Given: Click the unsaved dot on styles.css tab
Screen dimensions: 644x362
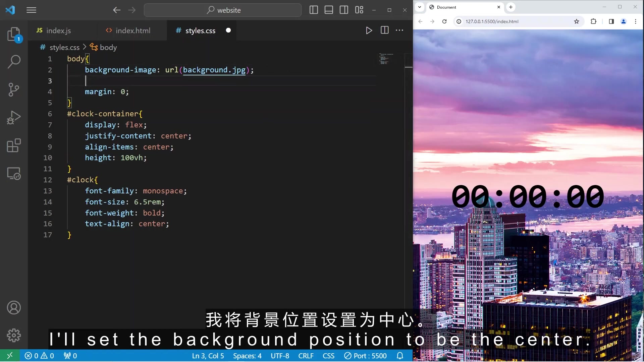Looking at the screenshot, I should pyautogui.click(x=228, y=31).
